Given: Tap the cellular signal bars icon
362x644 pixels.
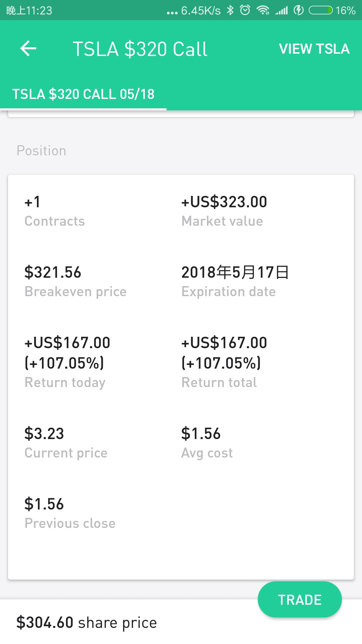Looking at the screenshot, I should point(282,10).
